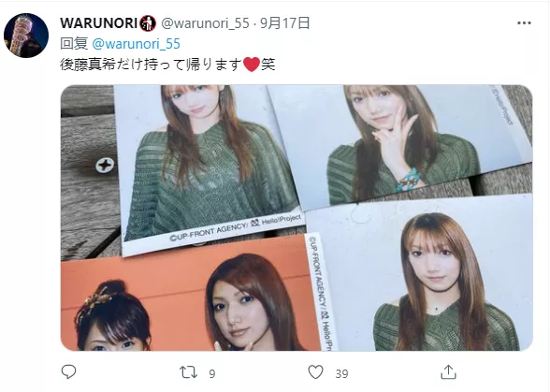
Task: Click the red heart emoji in tweet
Action: tap(252, 65)
